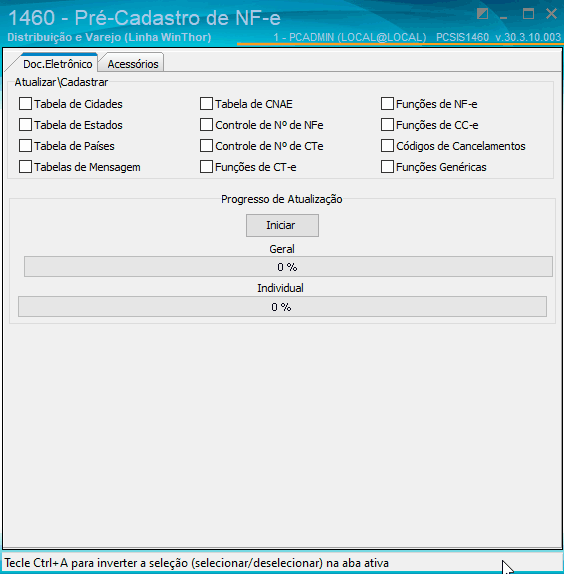Open the Doc.Eletrônico tab

pyautogui.click(x=57, y=64)
